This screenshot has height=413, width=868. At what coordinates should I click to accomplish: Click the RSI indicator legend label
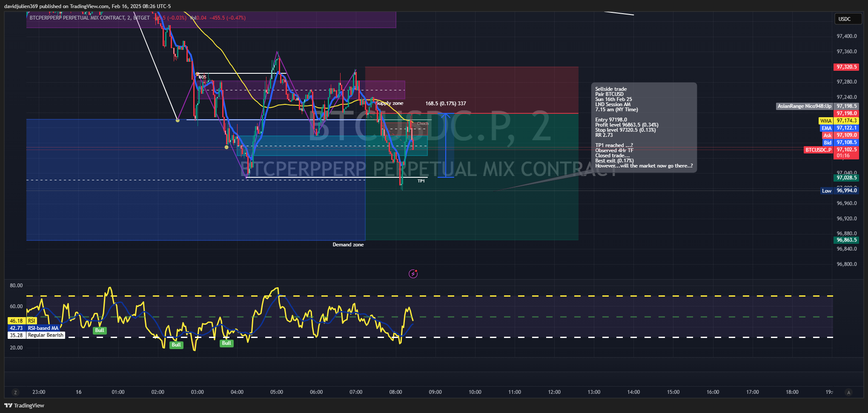(32, 321)
